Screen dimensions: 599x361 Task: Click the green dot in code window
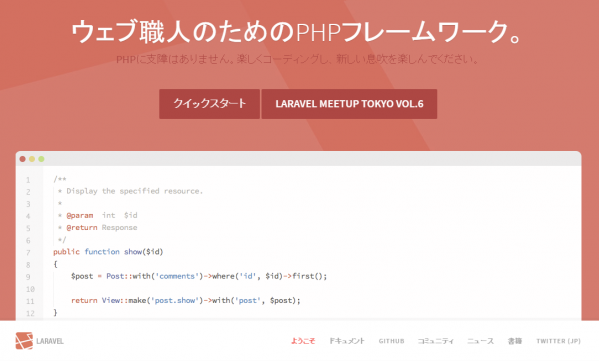click(x=41, y=159)
